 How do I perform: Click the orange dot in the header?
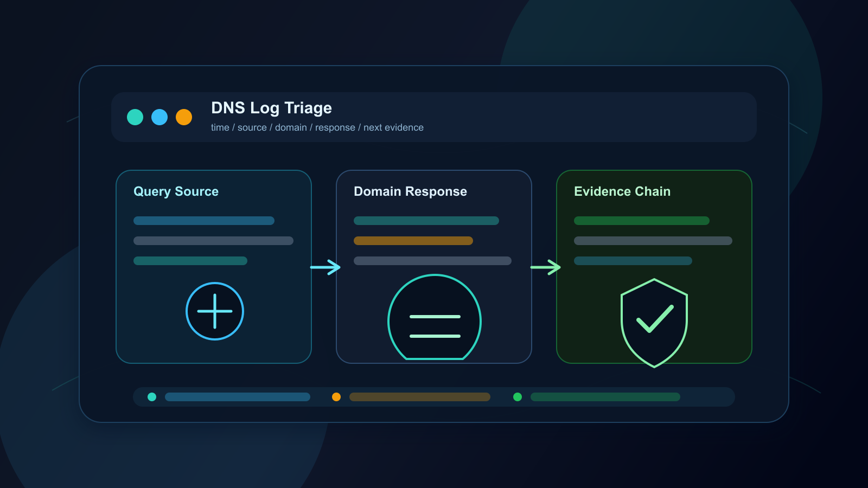tap(184, 117)
